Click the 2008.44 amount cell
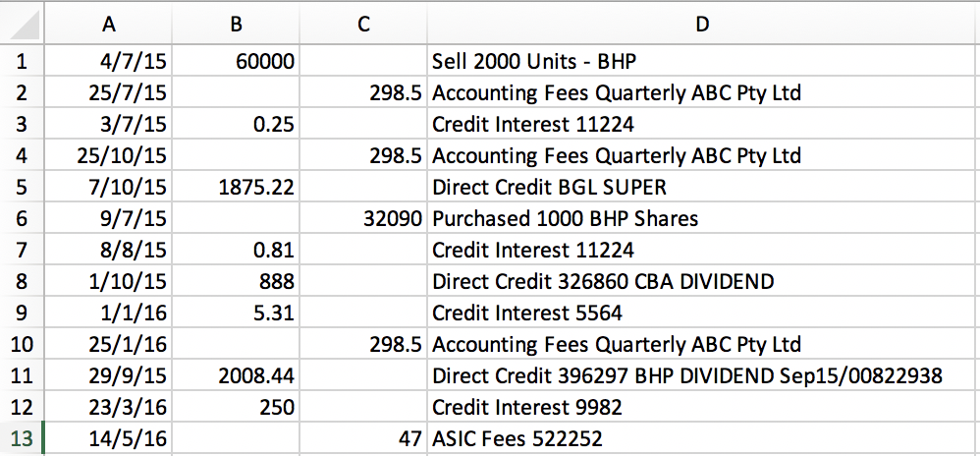 (x=237, y=375)
